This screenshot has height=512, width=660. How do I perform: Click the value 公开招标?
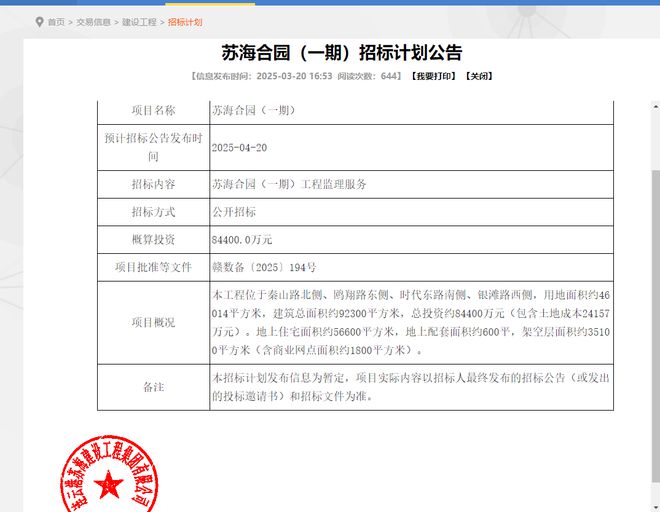tap(234, 212)
